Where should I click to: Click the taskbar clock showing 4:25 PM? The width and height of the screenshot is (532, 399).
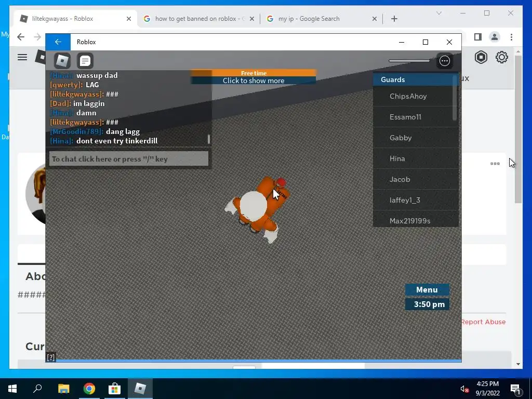tap(487, 389)
